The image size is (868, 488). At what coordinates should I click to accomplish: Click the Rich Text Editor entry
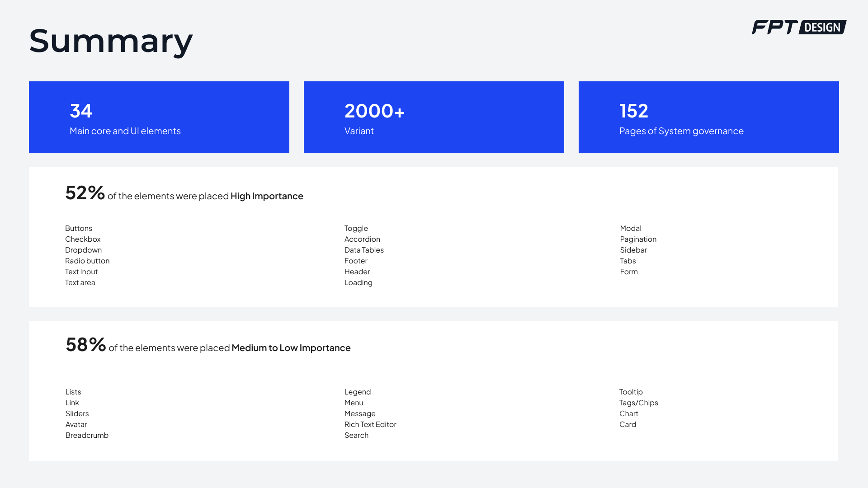[370, 424]
